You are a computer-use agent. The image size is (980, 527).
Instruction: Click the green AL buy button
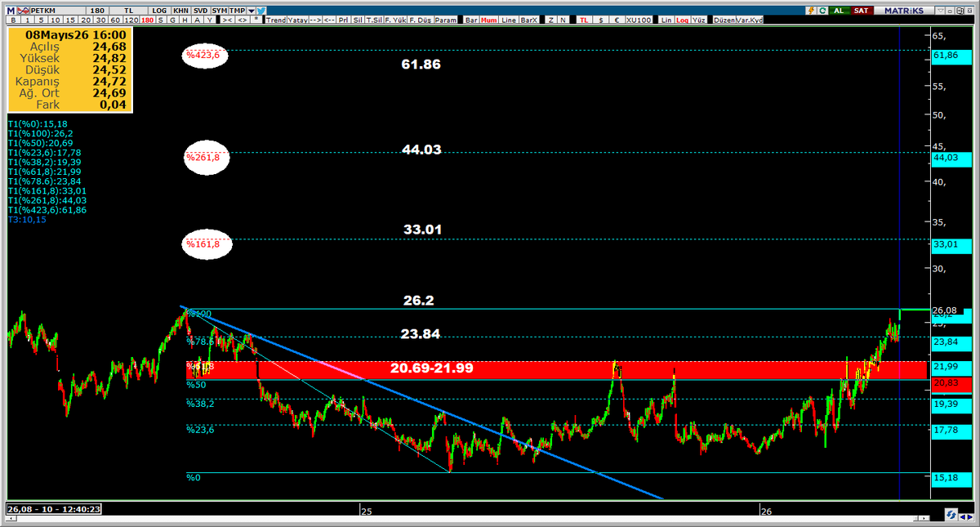839,11
